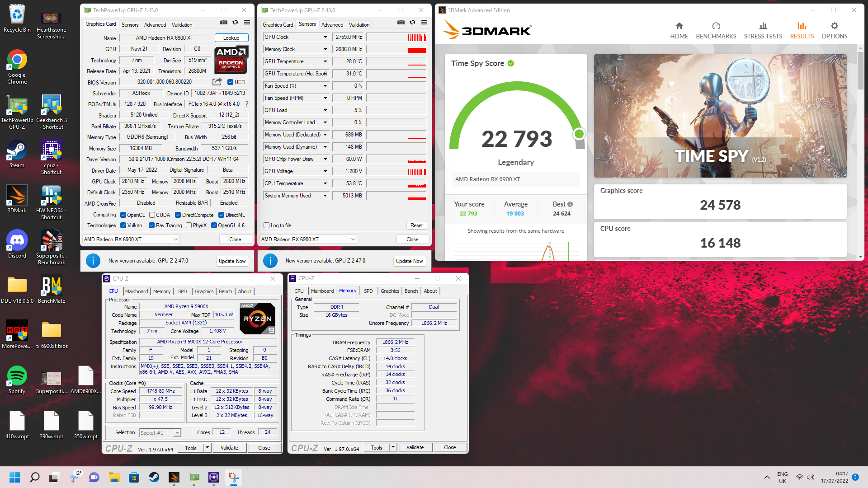Toggle UEFI checkbox in GPU-Z

click(230, 82)
